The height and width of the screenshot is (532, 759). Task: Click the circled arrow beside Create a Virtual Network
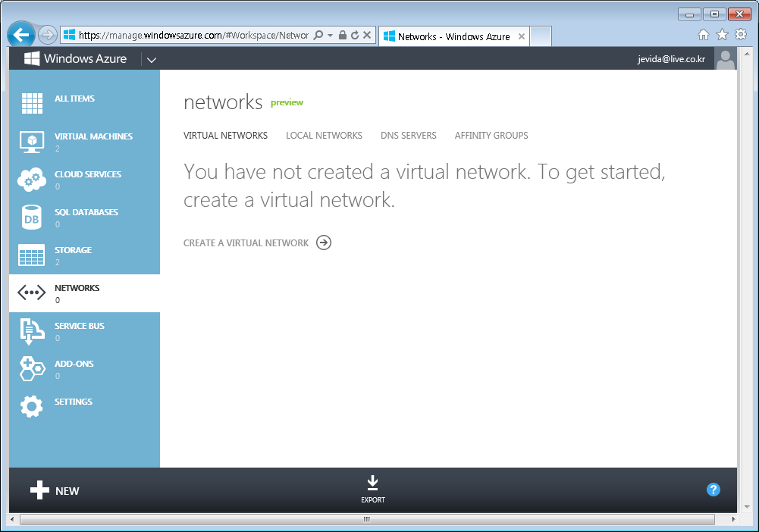click(x=324, y=243)
